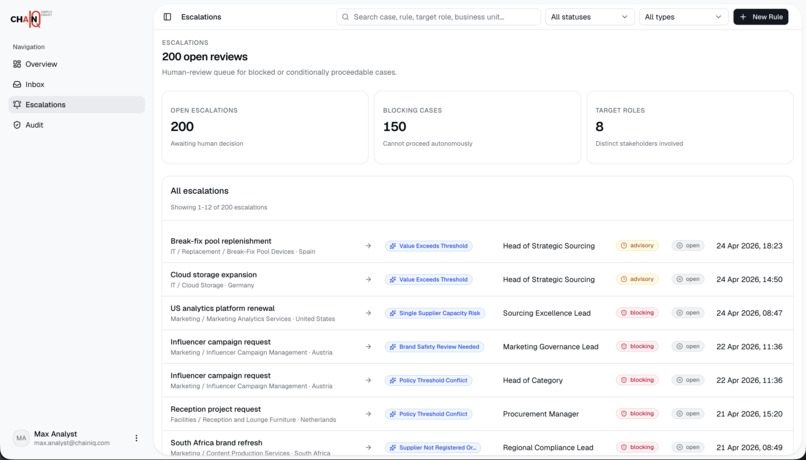This screenshot has height=460, width=806.
Task: Click the Overview grid icon
Action: 17,64
